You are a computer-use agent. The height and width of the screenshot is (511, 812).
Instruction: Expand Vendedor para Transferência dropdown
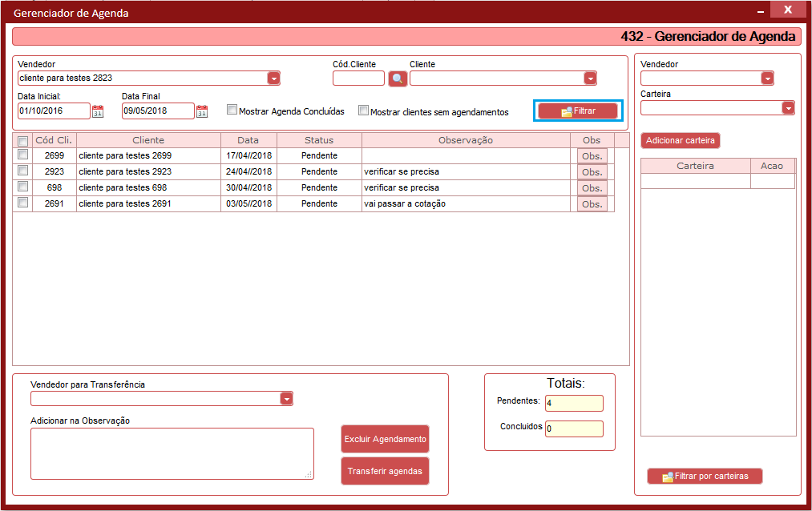286,398
